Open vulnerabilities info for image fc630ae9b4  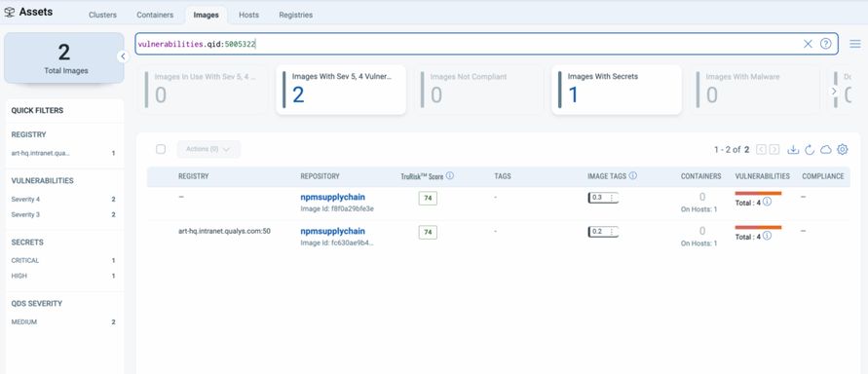tap(767, 237)
